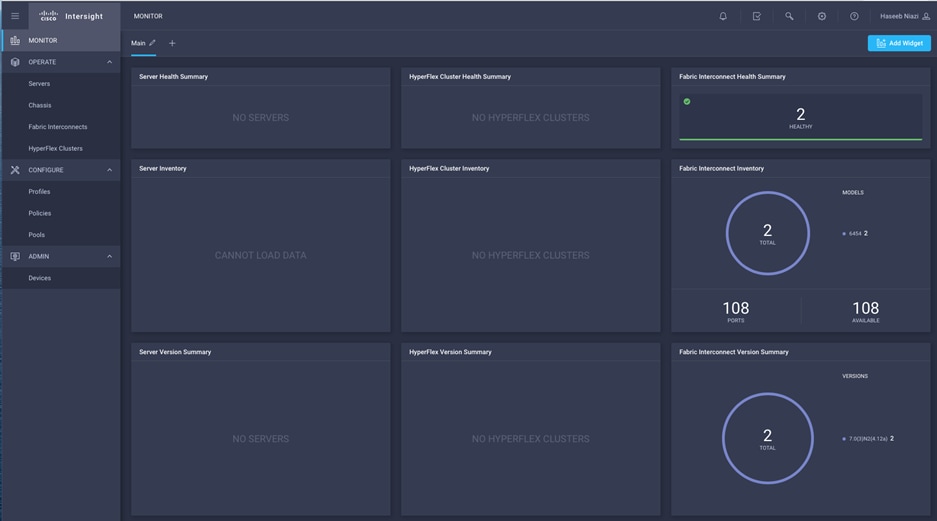Screen dimensions: 937x521
Task: Open the search magnifier in header
Action: (x=789, y=16)
